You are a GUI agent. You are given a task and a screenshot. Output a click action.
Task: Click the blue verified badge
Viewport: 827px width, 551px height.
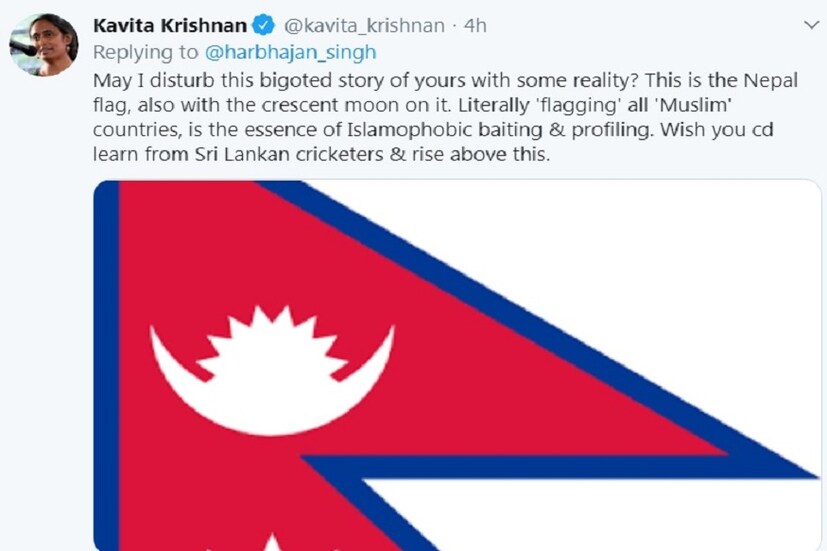click(x=263, y=26)
